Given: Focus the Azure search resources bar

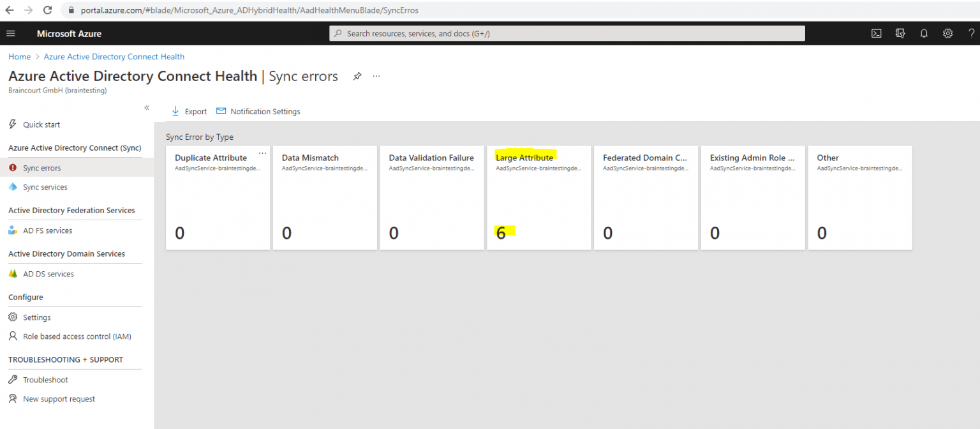Looking at the screenshot, I should click(x=567, y=33).
